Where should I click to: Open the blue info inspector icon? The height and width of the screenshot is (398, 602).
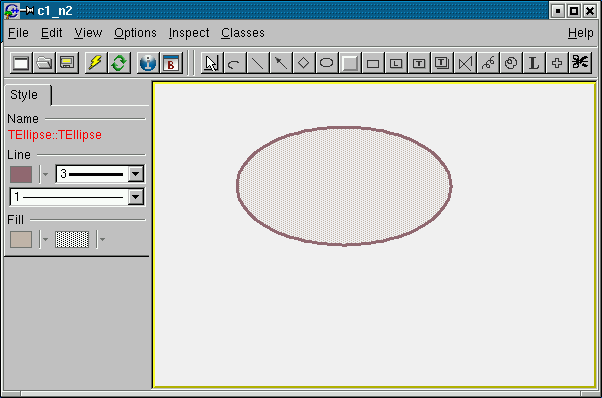click(148, 63)
